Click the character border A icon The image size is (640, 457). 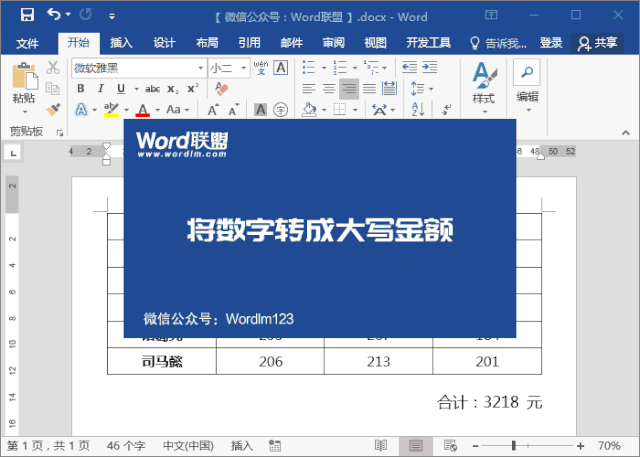(x=281, y=67)
